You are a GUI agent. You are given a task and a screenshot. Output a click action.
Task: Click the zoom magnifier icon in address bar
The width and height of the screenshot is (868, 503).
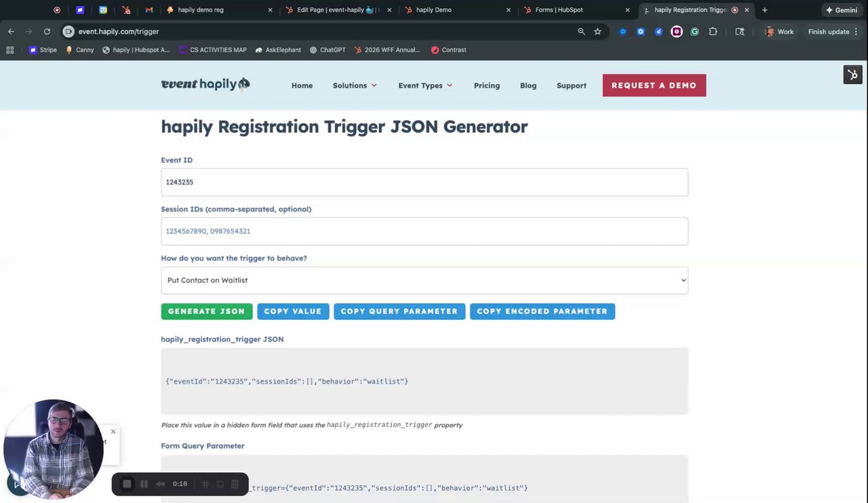point(581,31)
